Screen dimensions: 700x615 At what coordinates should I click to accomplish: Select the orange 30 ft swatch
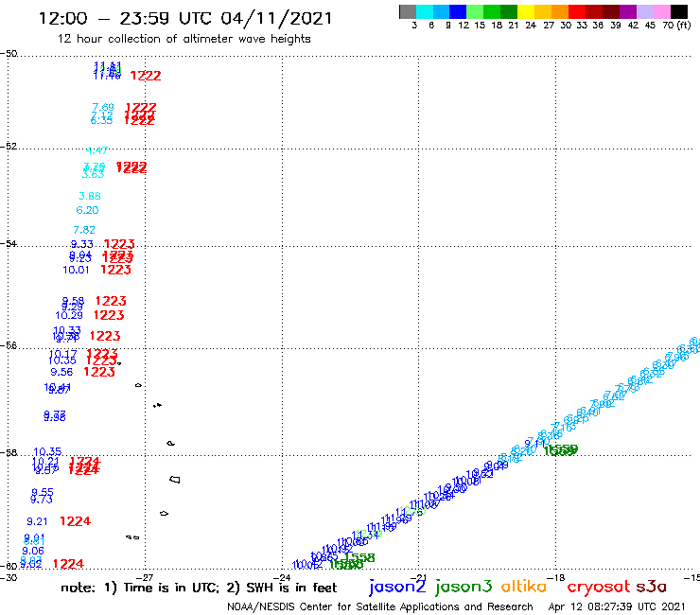click(x=560, y=11)
